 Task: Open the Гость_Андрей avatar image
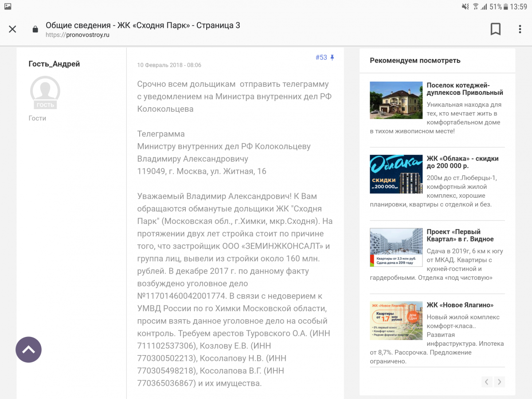[x=45, y=92]
